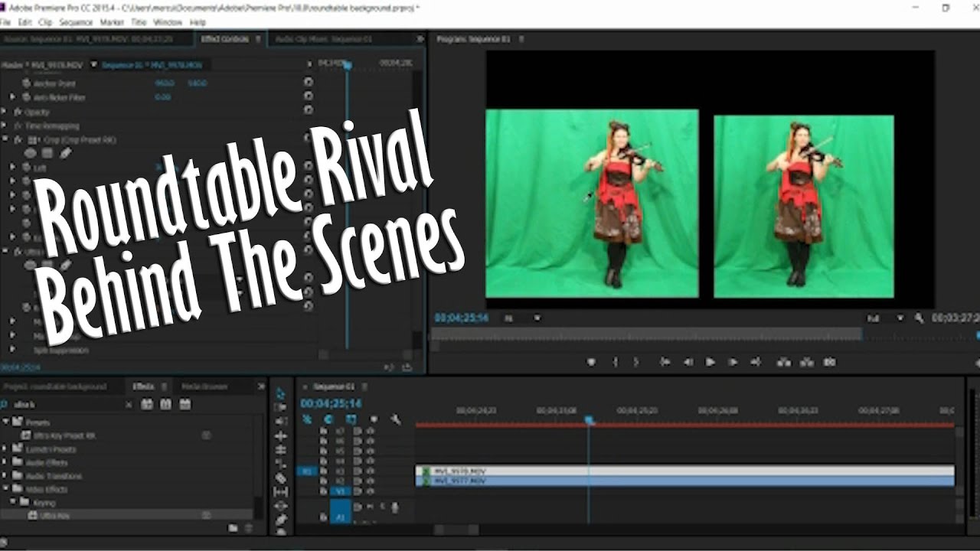The image size is (980, 551).
Task: Click the timeline playhead marker
Action: point(589,419)
